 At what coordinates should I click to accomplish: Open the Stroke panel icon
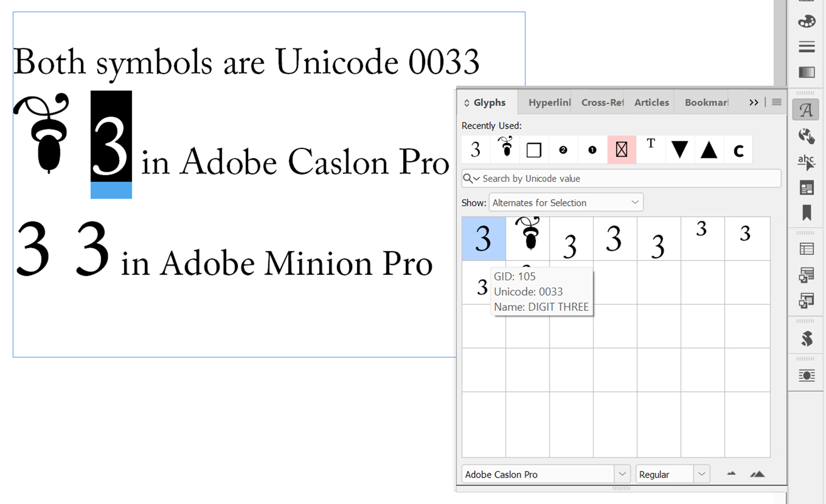coord(806,47)
